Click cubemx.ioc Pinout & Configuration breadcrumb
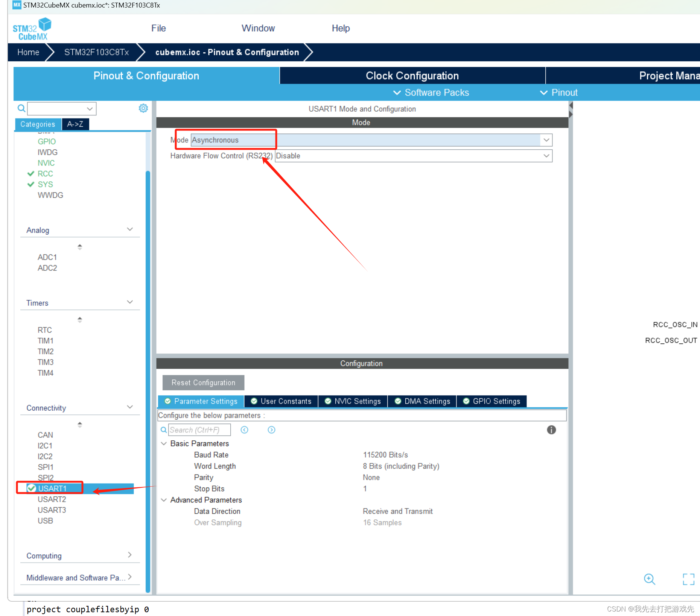700x616 pixels. (x=227, y=52)
